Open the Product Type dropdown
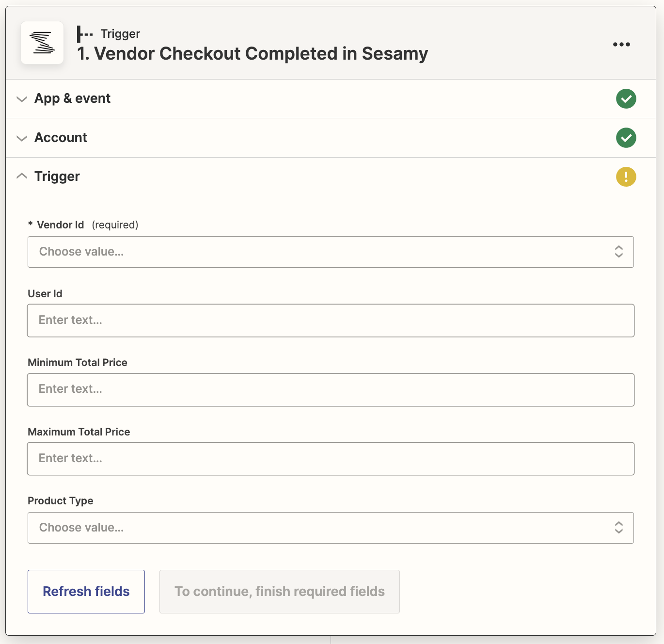664x644 pixels. (331, 528)
